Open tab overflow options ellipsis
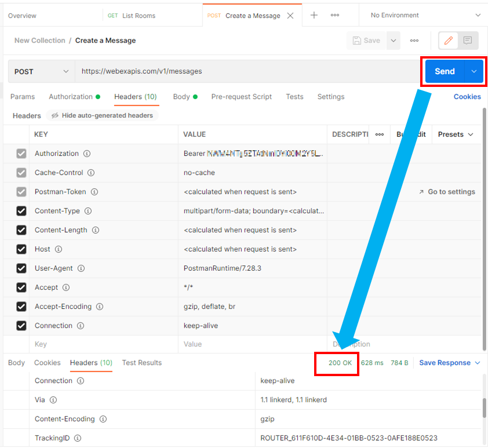 click(x=335, y=16)
